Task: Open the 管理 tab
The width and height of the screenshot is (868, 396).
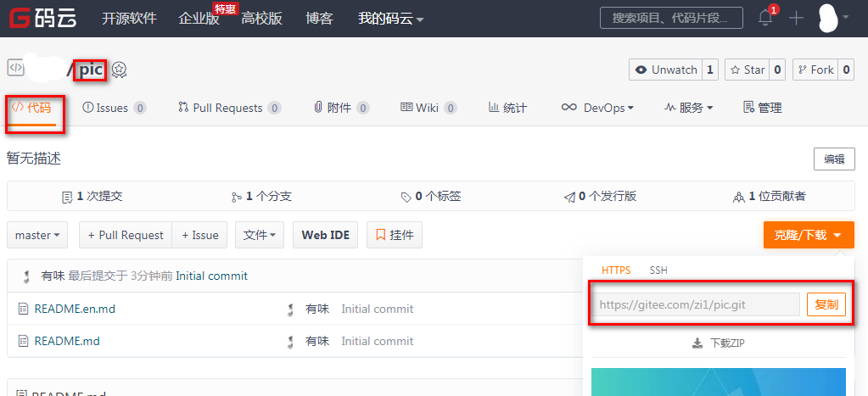Action: pos(763,108)
